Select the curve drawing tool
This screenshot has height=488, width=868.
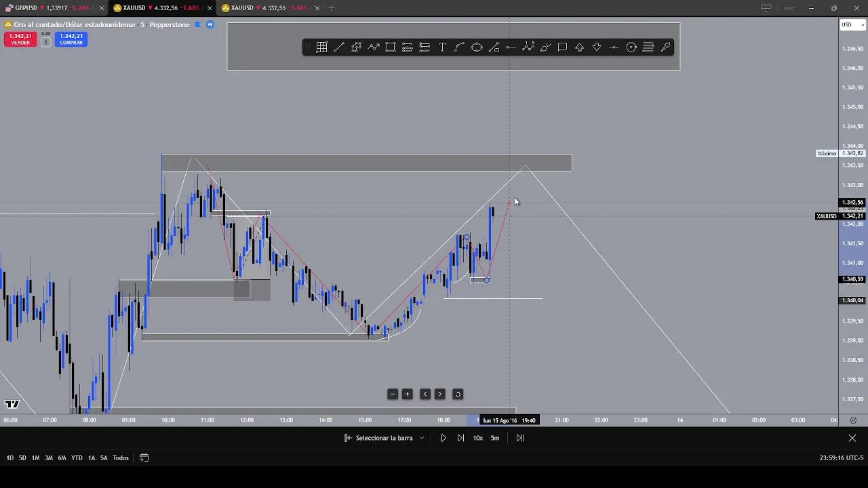point(459,47)
